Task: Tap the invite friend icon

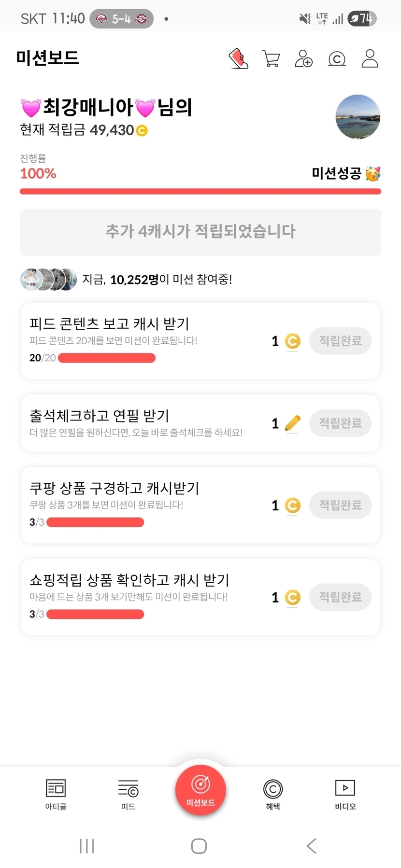Action: pos(304,58)
